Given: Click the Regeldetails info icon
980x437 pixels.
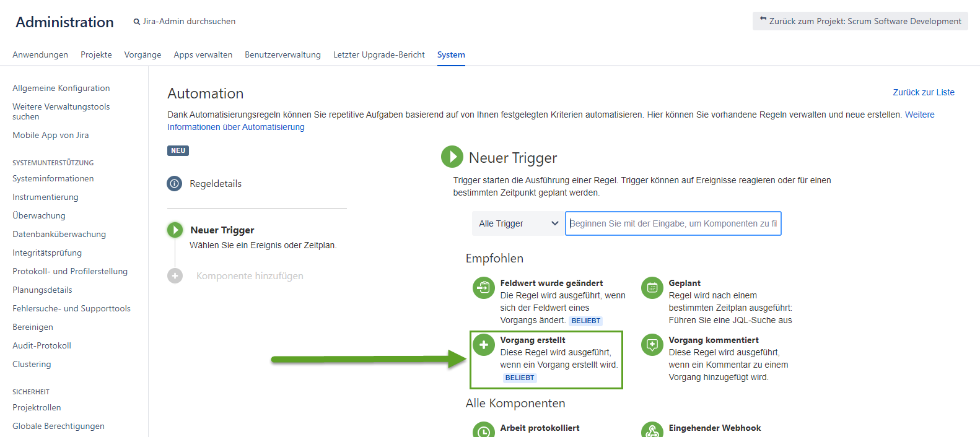Looking at the screenshot, I should [x=175, y=184].
